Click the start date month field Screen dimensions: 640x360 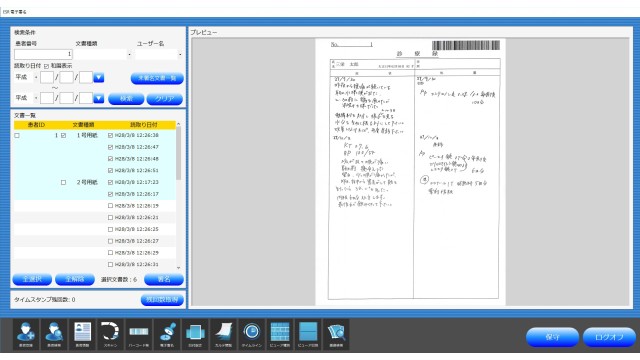(x=67, y=78)
